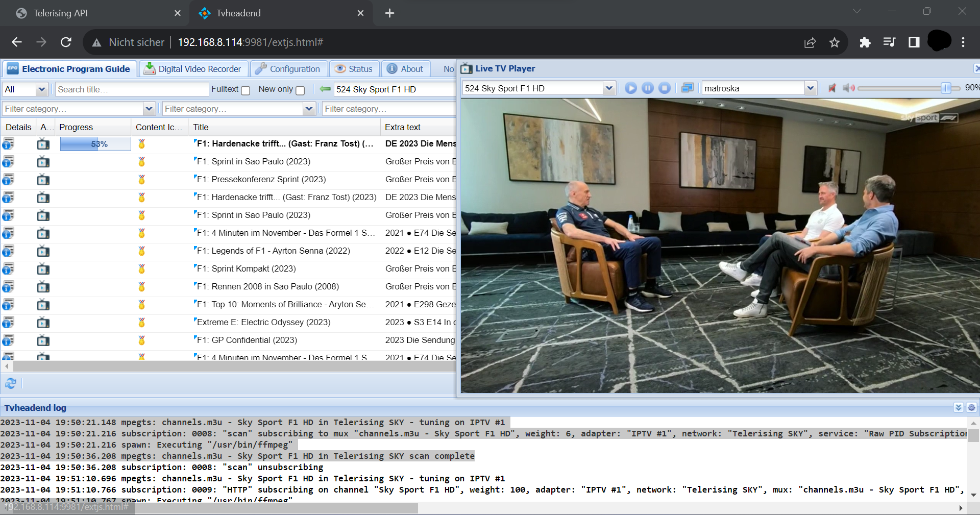Click play button in Live TV Player

pos(630,88)
